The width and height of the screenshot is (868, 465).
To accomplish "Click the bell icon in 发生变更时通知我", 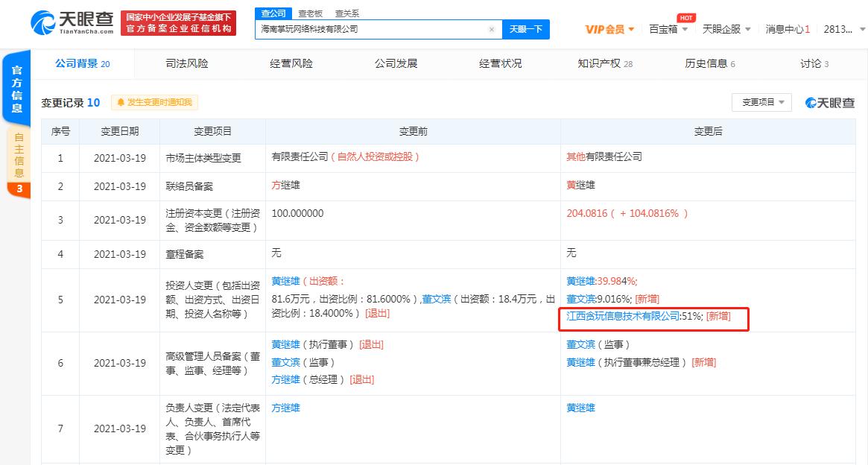I will click(121, 102).
